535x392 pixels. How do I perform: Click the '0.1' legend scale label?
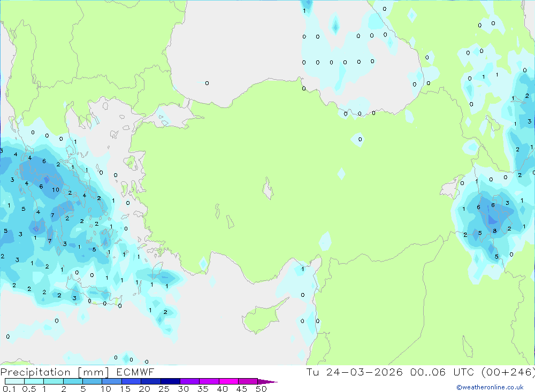pyautogui.click(x=9, y=389)
